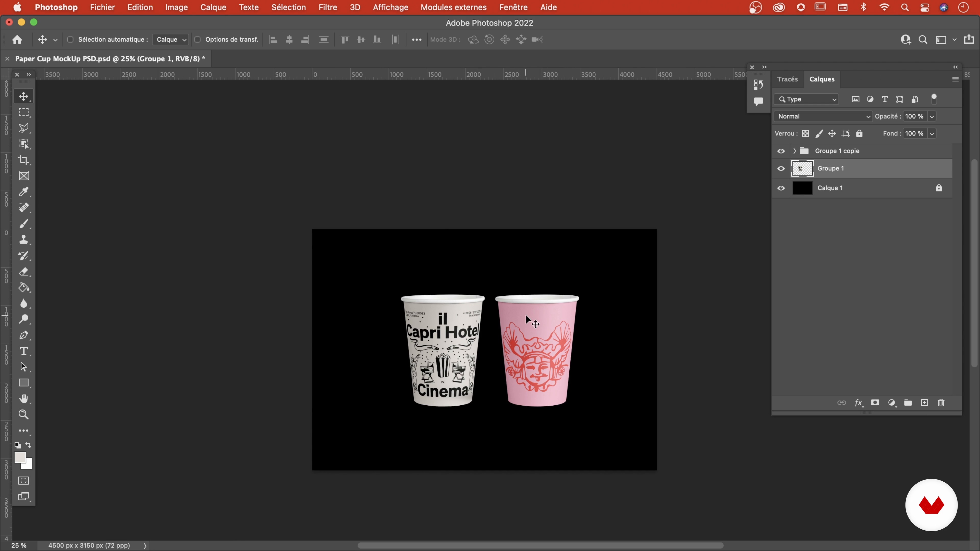Create a new group folder
Screen dimensions: 980x551
(908, 403)
